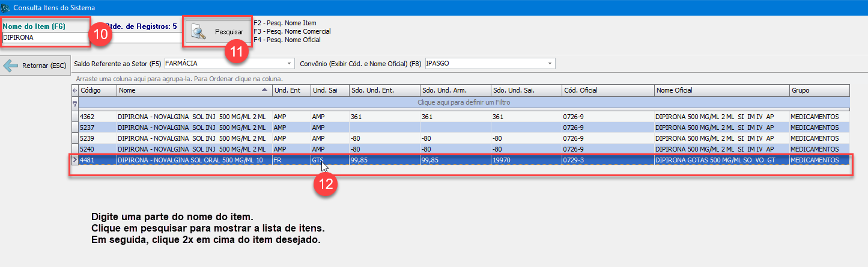Click the Grupo column header
868x267 pixels.
[x=819, y=90]
